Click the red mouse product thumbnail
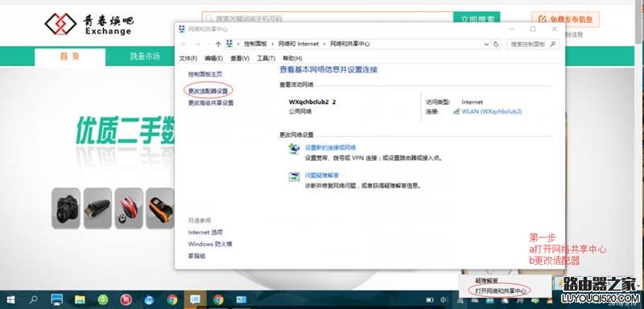Image resolution: width=644 pixels, height=309 pixels. coord(129,208)
